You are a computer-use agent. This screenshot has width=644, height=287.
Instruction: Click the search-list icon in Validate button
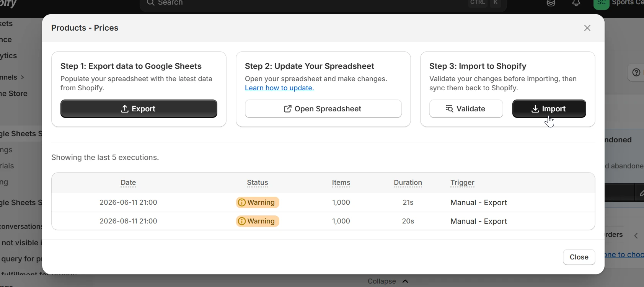click(x=450, y=109)
